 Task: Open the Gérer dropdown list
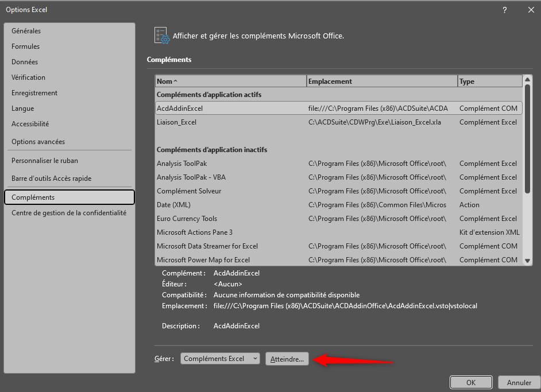(x=220, y=359)
